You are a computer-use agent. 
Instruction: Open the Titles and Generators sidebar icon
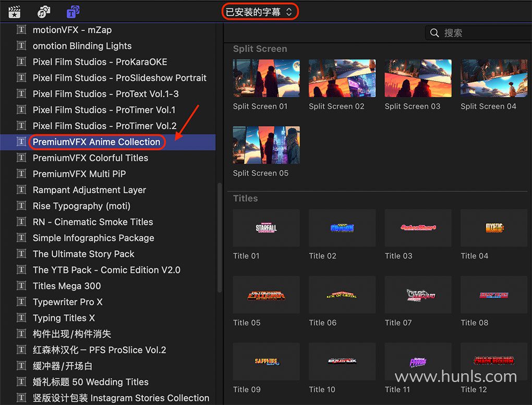pos(73,12)
